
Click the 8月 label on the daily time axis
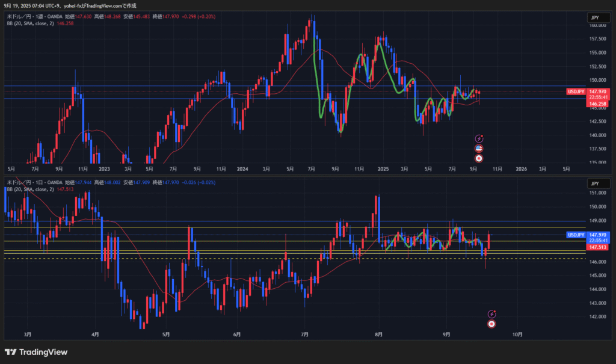(379, 335)
